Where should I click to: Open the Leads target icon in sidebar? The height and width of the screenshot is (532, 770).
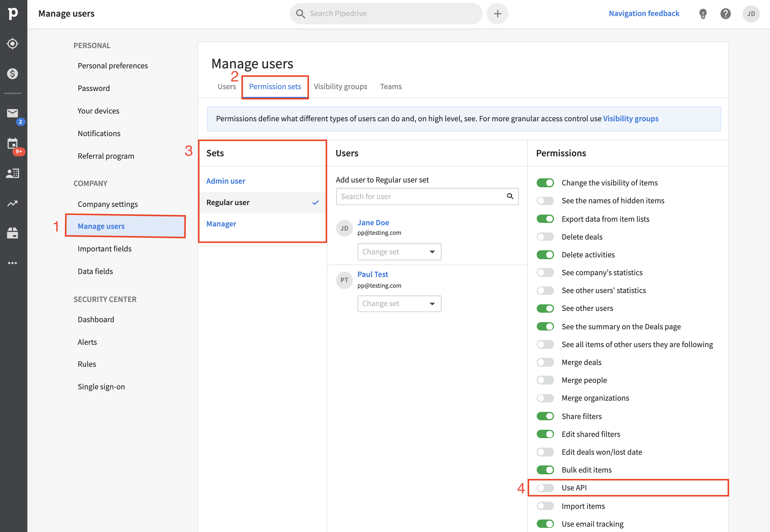click(x=13, y=44)
